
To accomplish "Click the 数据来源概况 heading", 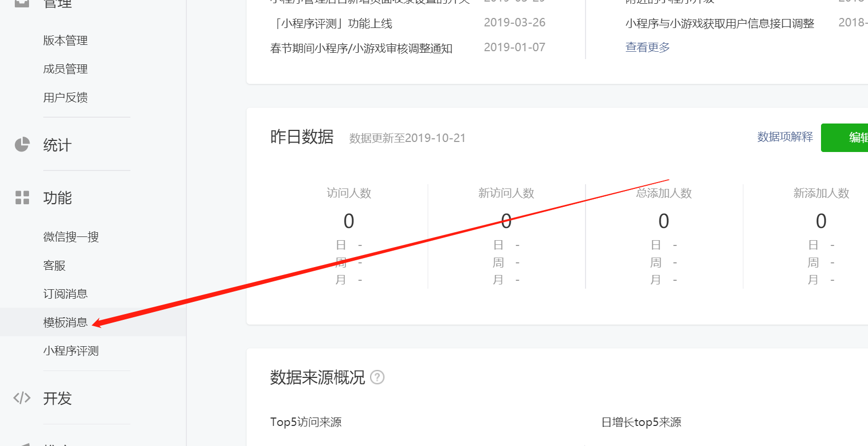I will (x=317, y=377).
